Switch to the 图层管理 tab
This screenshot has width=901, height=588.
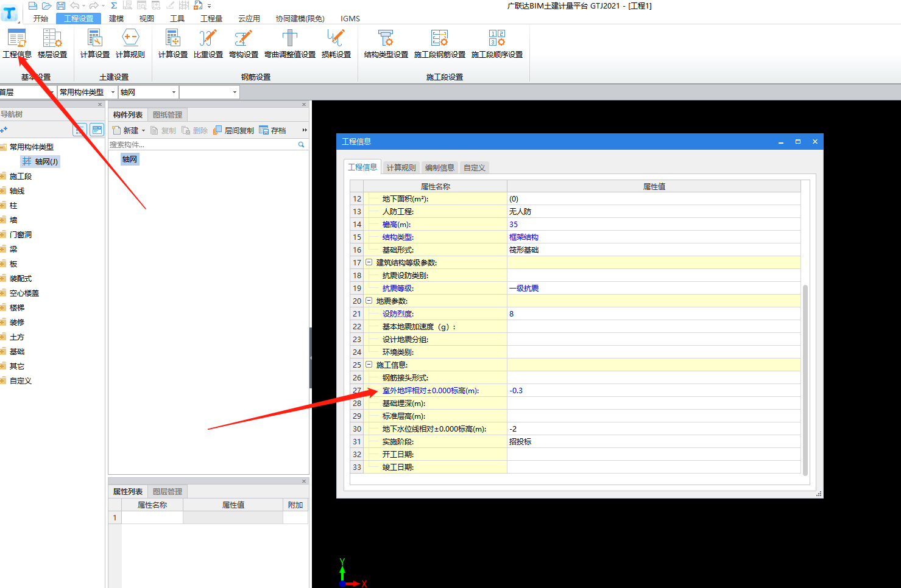[x=168, y=491]
